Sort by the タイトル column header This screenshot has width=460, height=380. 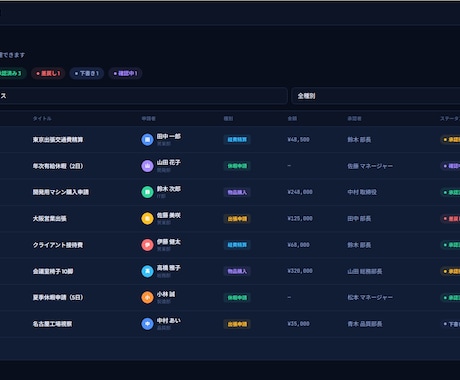[x=42, y=119]
